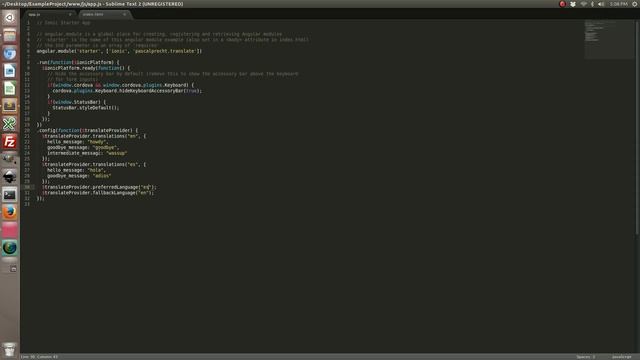Click the preferredLanguage line
Viewport: 640px width, 360px height.
point(99,187)
